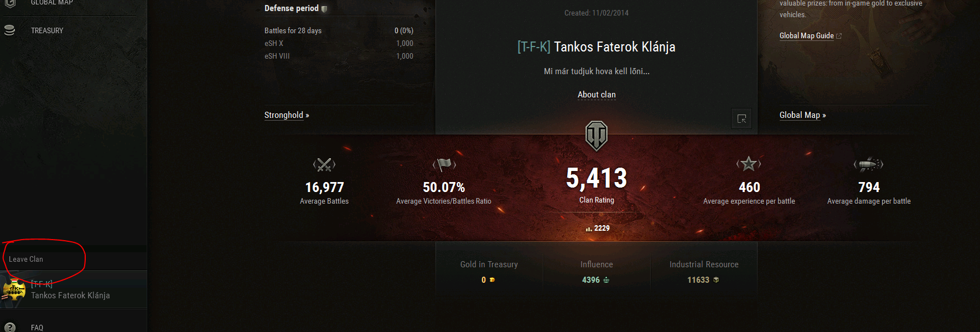Open the Global Map sidebar icon

pos(9,3)
